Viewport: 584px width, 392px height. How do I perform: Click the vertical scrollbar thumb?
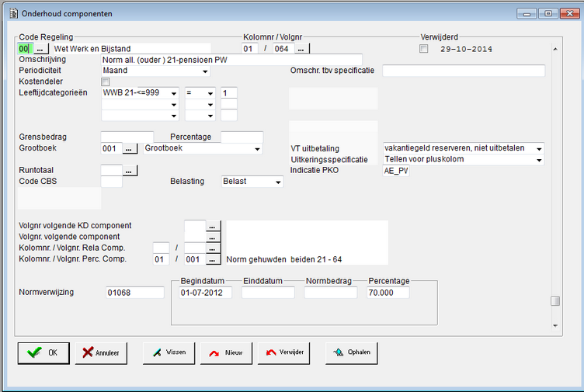555,300
